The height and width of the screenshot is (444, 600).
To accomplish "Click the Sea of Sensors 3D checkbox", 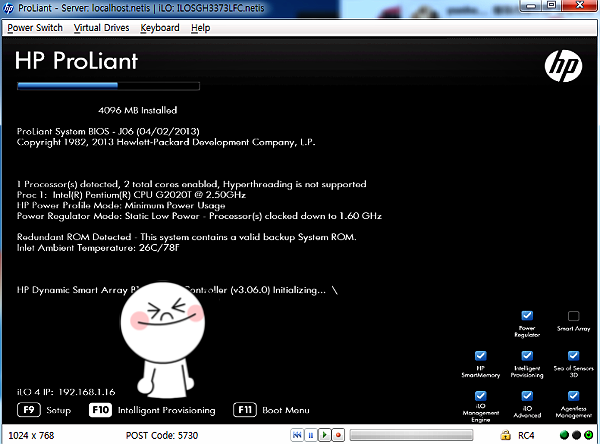I will point(573,356).
